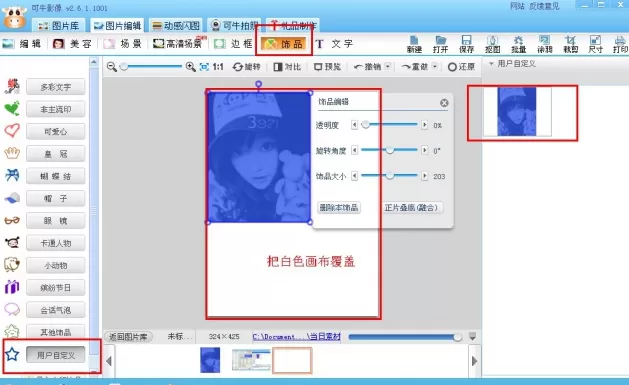The height and width of the screenshot is (385, 629).
Task: Click the bow icon beside 蝴蝶结
Action: (x=12, y=175)
